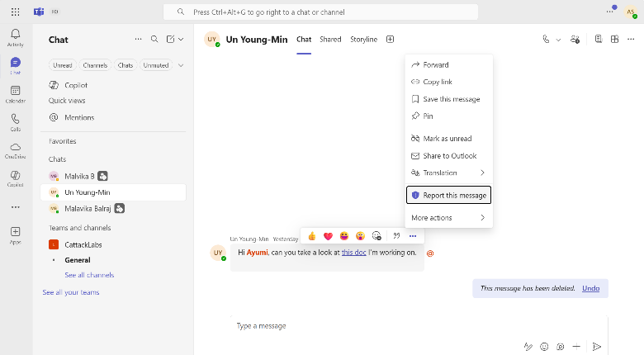Expand new chat options dropdown arrow
644x355 pixels.
(181, 39)
